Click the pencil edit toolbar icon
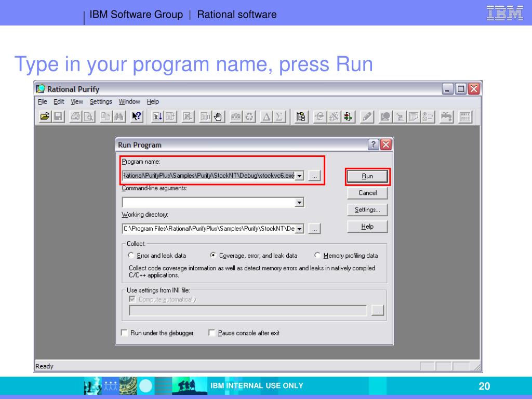 pyautogui.click(x=366, y=117)
